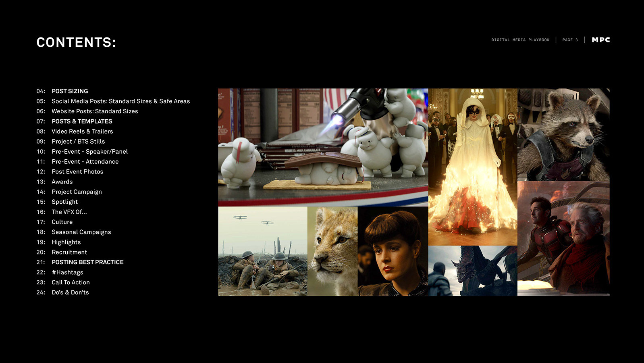Viewport: 644px width, 363px height.
Task: Click the 'Spotlight' contents entry
Action: 64,202
